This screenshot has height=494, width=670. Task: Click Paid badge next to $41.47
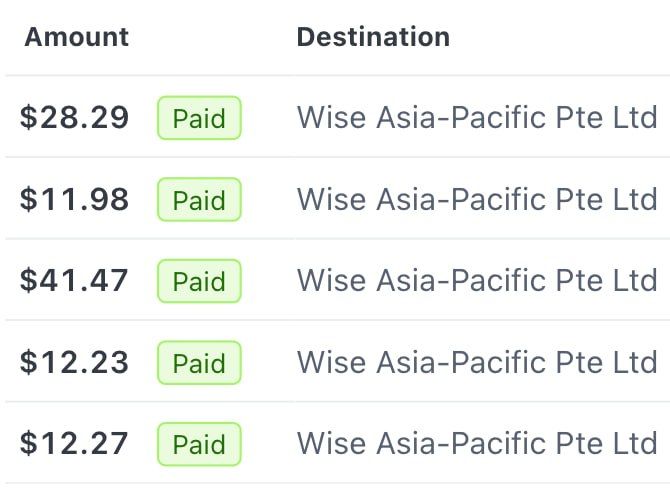coord(199,281)
